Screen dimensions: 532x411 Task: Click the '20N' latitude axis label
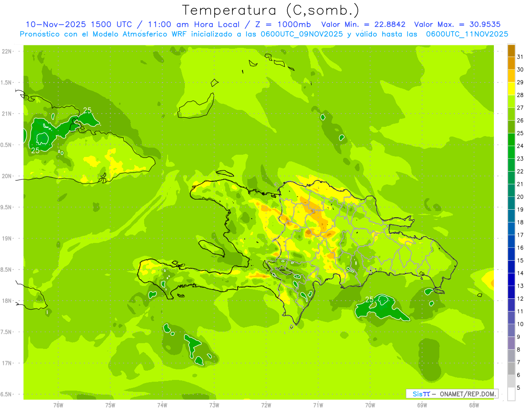tap(7, 176)
